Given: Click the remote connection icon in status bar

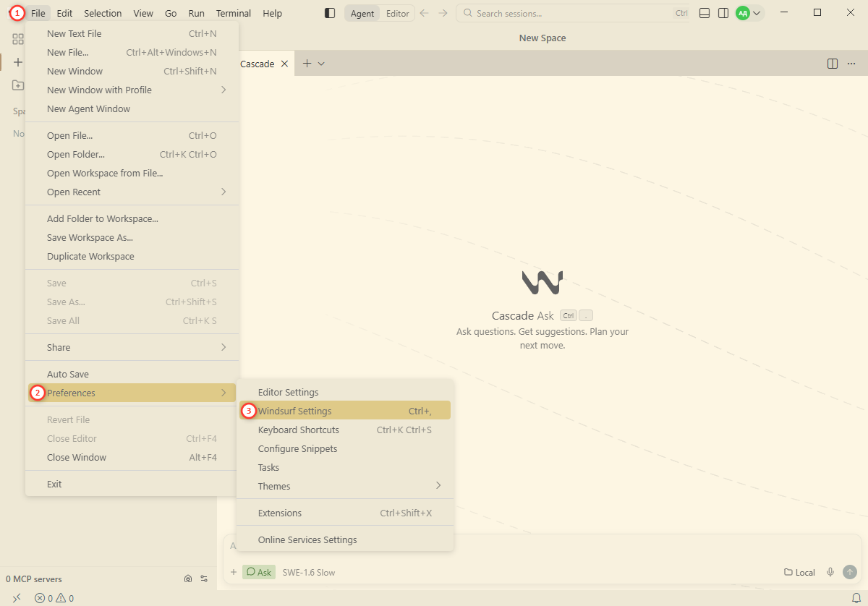Looking at the screenshot, I should tap(17, 598).
